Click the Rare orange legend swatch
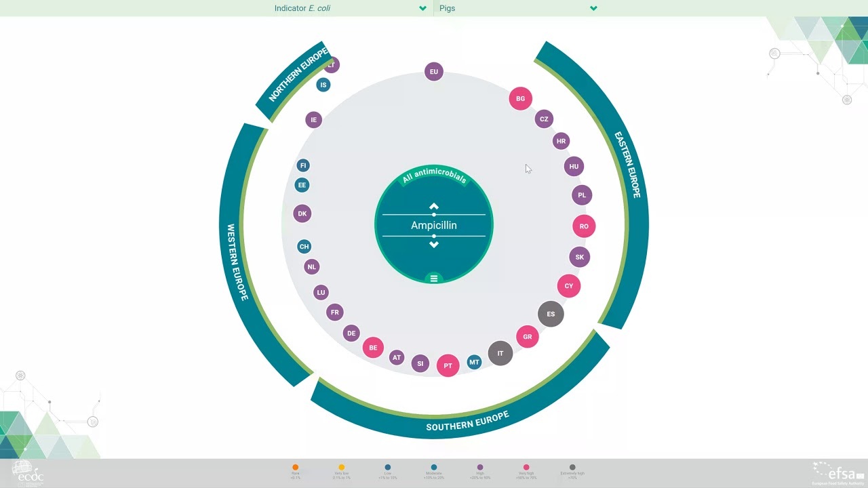The image size is (868, 488). (296, 468)
